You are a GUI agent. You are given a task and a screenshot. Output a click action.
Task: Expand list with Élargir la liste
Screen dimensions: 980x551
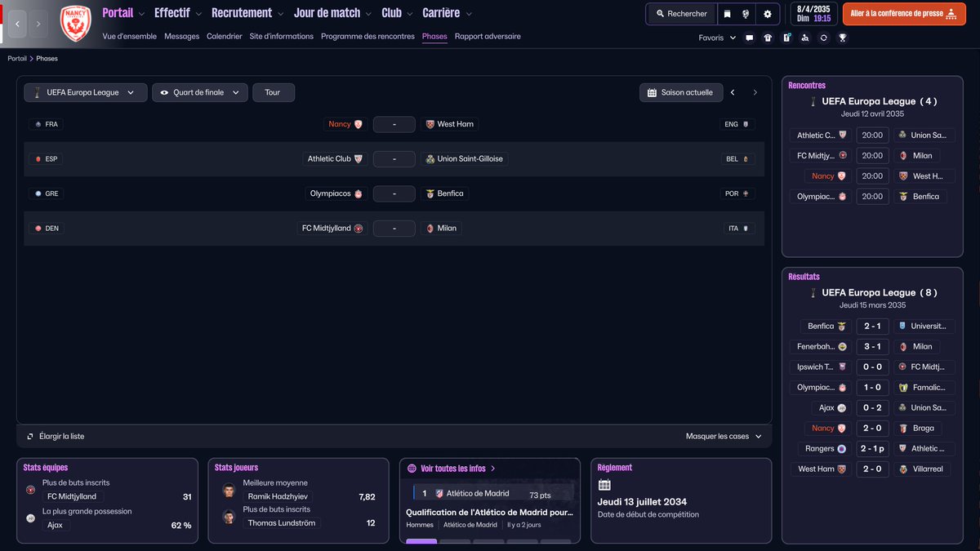coord(55,437)
